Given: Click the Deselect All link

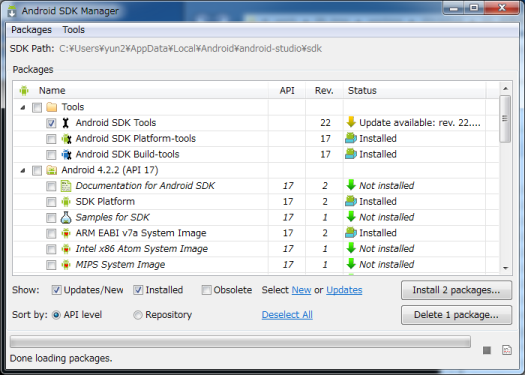Looking at the screenshot, I should tap(287, 315).
